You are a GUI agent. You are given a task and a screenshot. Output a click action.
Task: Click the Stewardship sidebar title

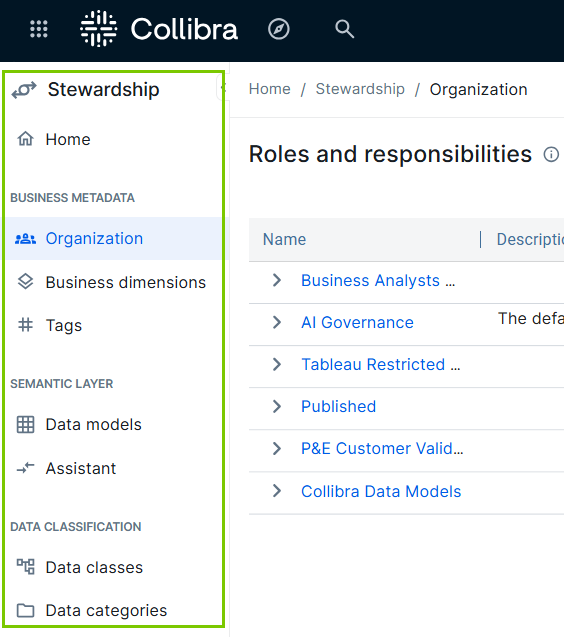103,89
